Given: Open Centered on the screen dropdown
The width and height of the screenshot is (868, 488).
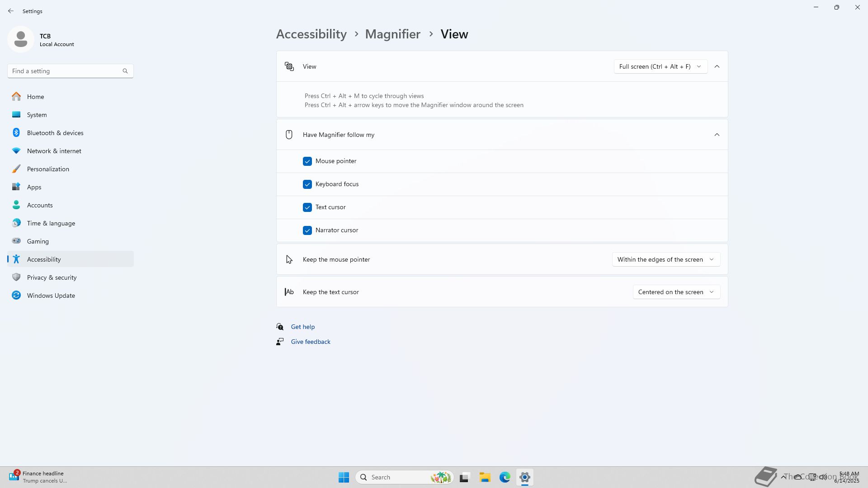Looking at the screenshot, I should click(676, 292).
